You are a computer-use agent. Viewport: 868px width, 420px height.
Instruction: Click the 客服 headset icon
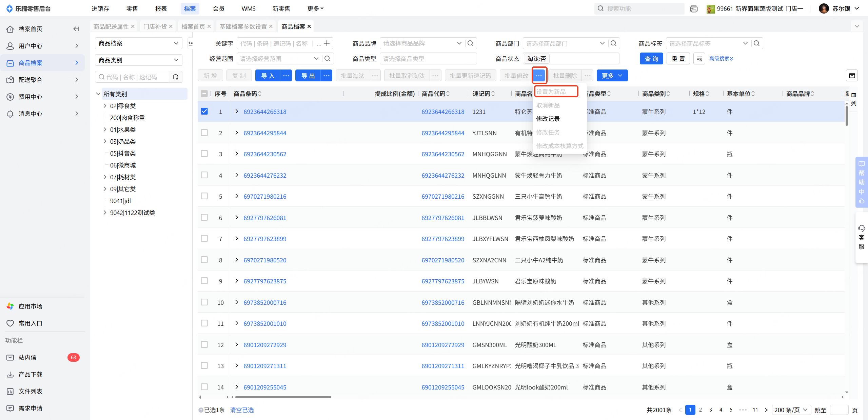862,228
